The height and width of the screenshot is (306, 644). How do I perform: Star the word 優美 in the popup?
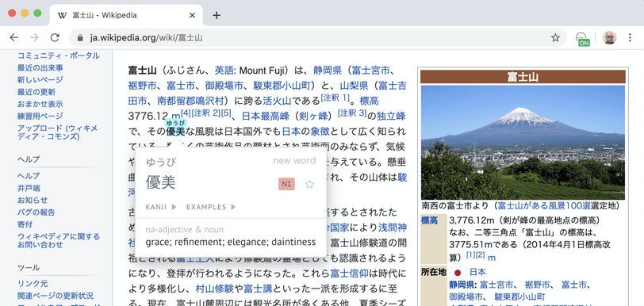309,184
